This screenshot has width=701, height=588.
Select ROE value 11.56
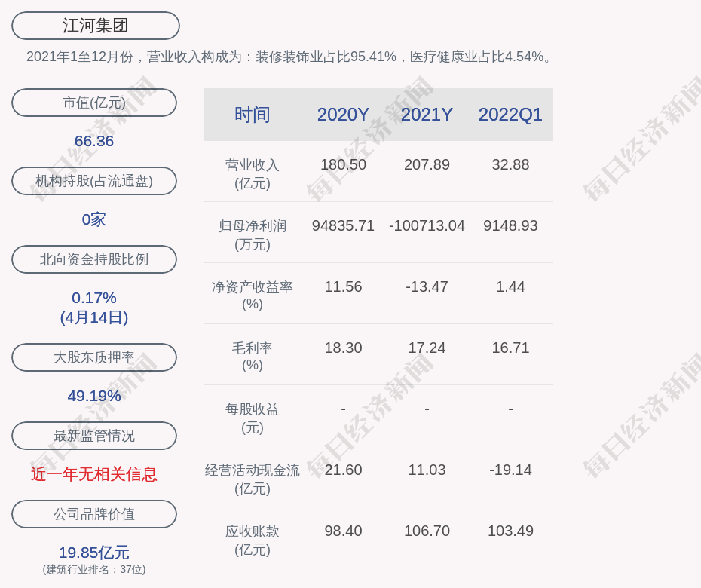click(x=343, y=286)
